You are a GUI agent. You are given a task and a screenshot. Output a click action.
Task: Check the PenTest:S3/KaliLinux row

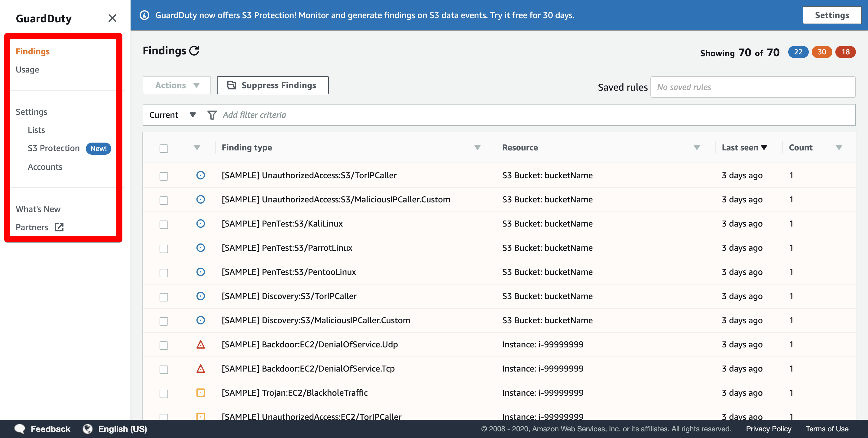tap(164, 224)
